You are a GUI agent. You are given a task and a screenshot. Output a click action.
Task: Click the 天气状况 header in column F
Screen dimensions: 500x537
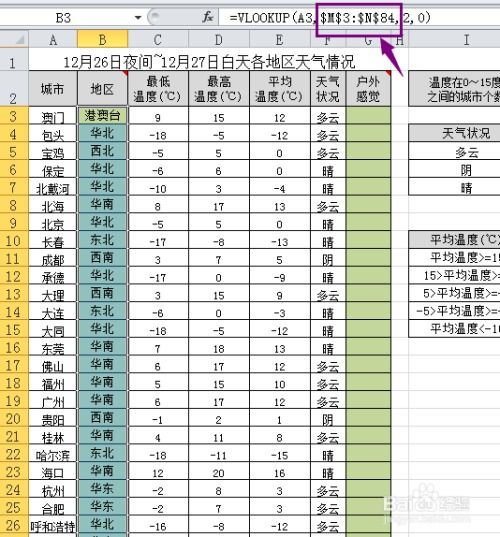[x=328, y=89]
